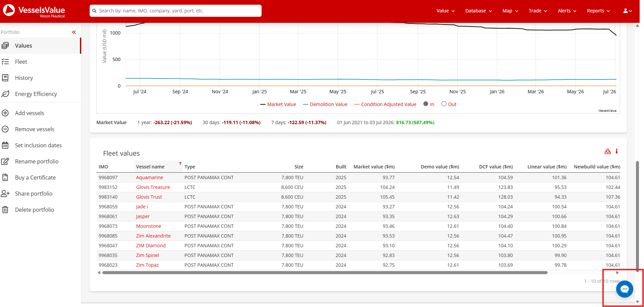Image resolution: width=644 pixels, height=307 pixels.
Task: Open the Glovis Treasure vessel link
Action: click(153, 187)
